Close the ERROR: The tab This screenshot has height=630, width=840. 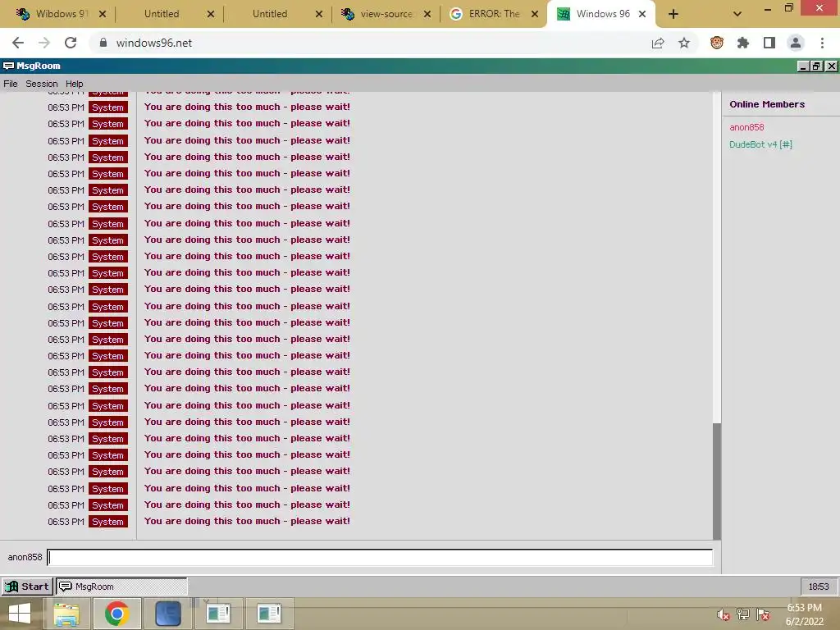[x=535, y=14]
